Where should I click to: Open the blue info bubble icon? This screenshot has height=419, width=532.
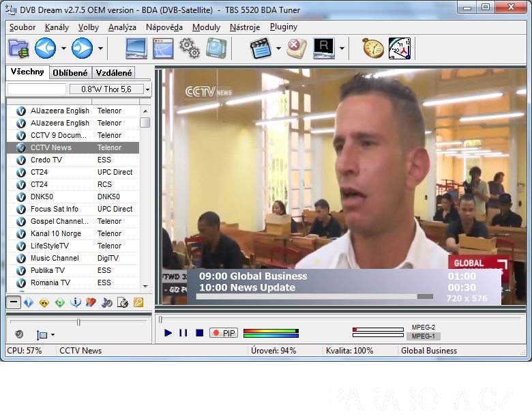pyautogui.click(x=76, y=302)
